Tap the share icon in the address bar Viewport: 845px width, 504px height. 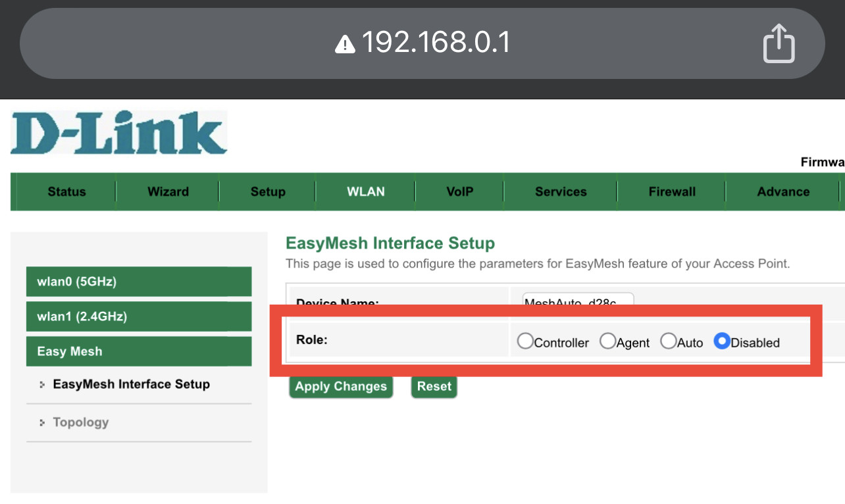point(779,44)
